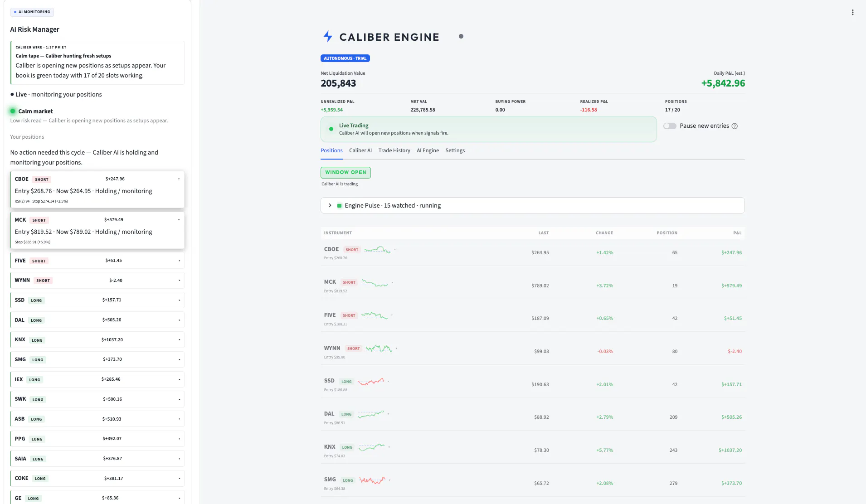Expand the GE card arrow in sidebar

click(x=179, y=498)
